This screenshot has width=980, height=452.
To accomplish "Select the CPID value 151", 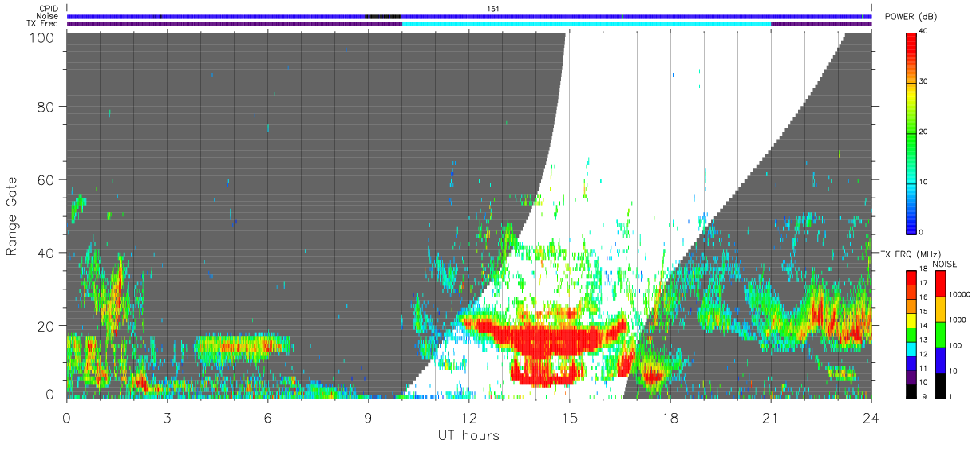I will 493,9.
